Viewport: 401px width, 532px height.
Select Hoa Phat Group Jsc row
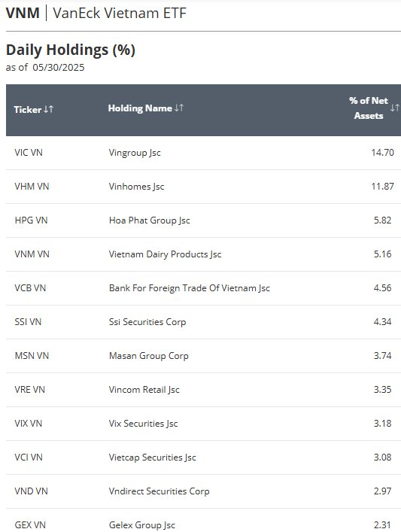click(204, 220)
